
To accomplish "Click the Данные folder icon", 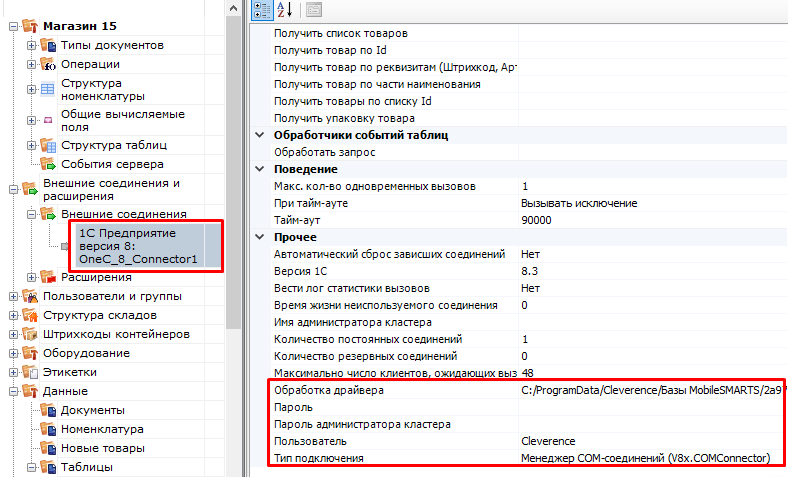I will tap(30, 391).
